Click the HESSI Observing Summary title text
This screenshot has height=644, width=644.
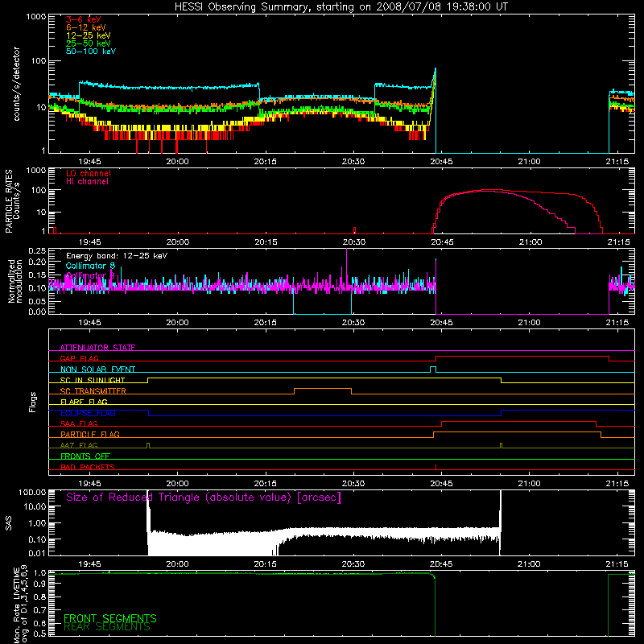(341, 7)
